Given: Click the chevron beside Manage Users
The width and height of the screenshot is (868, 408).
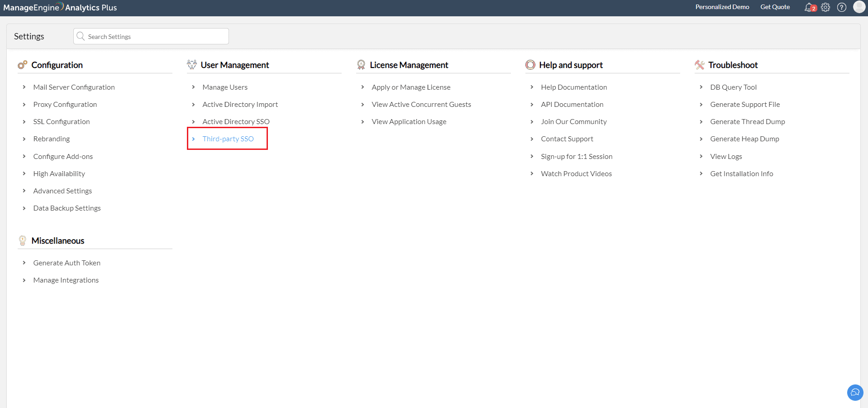Looking at the screenshot, I should pos(193,87).
